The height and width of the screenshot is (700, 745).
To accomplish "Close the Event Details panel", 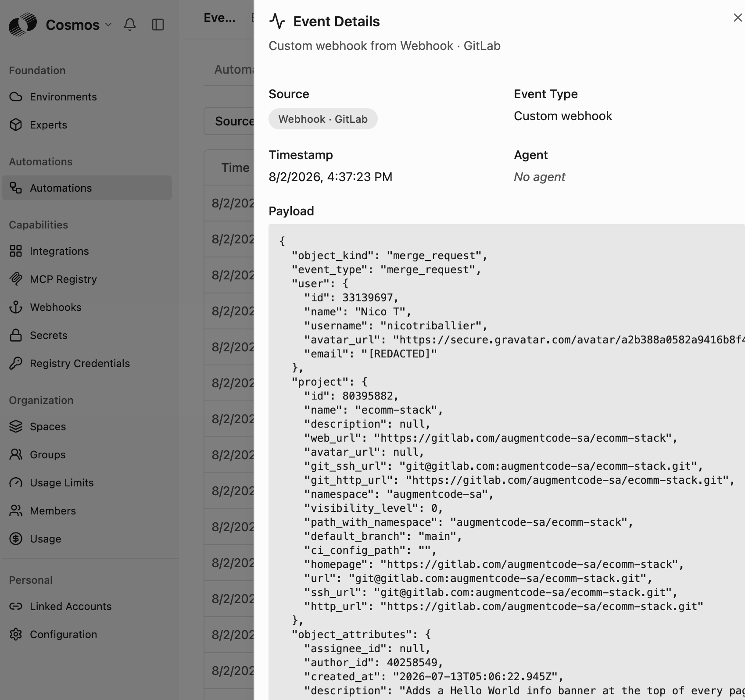I will coord(738,18).
